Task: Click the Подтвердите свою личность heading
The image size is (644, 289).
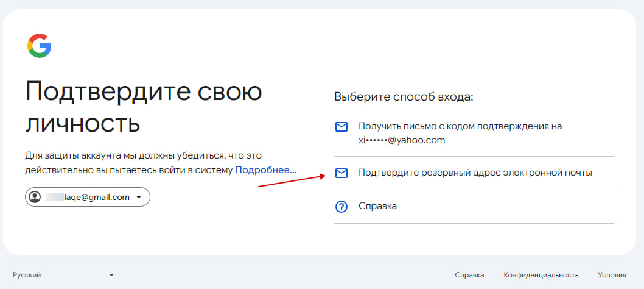Action: point(143,107)
